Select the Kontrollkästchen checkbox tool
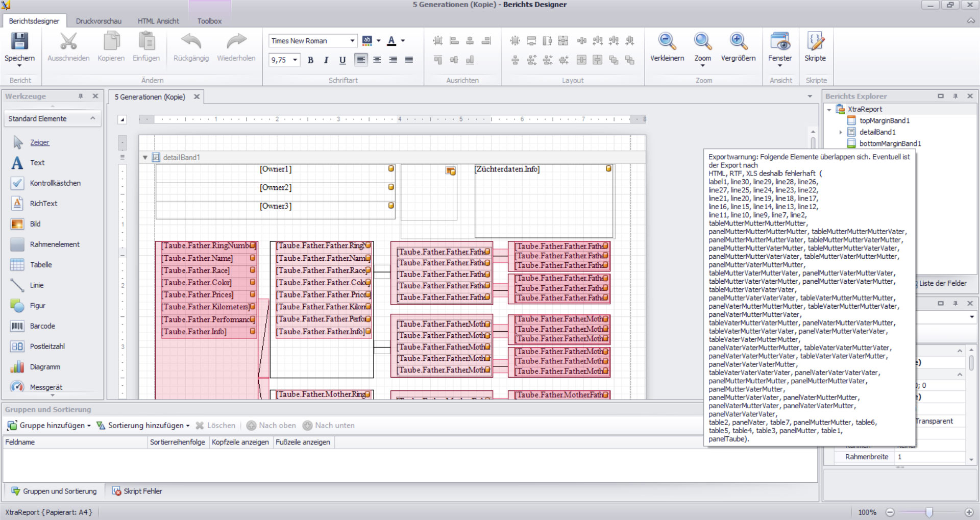This screenshot has height=520, width=980. click(55, 183)
